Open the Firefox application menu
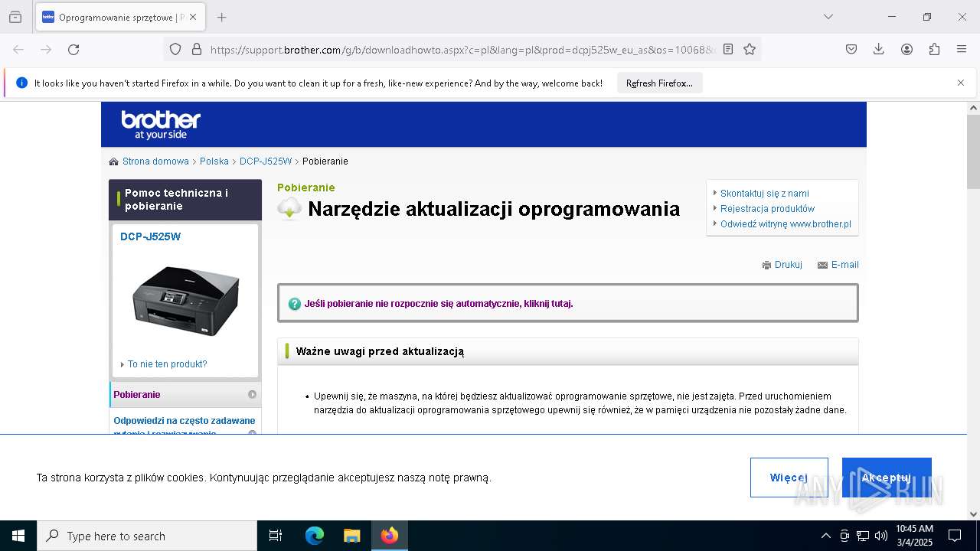This screenshot has width=980, height=551. point(962,49)
